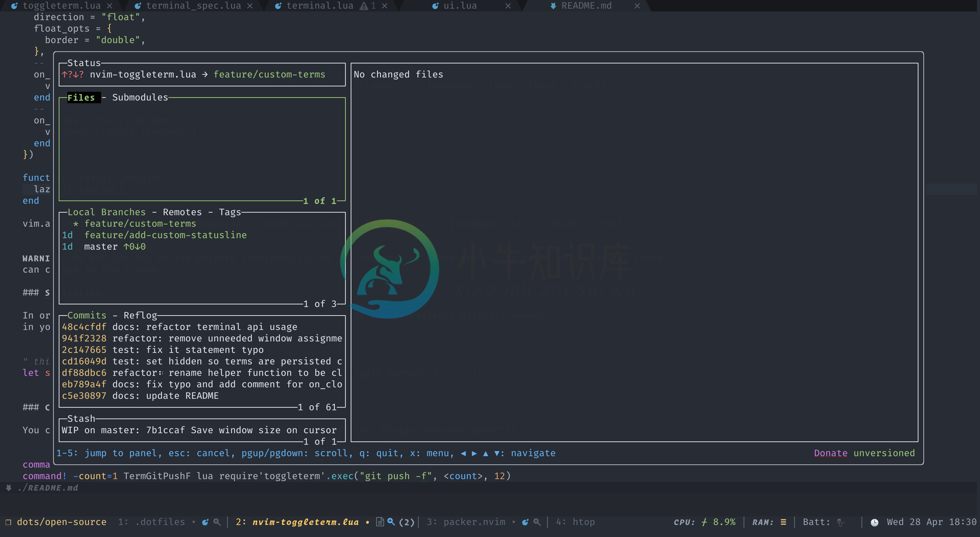Close the README.md buffer tab
The height and width of the screenshot is (537, 980).
click(x=637, y=6)
